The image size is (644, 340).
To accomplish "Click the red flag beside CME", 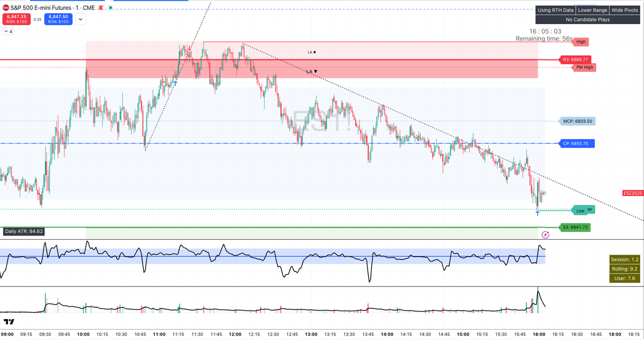I will click(101, 8).
